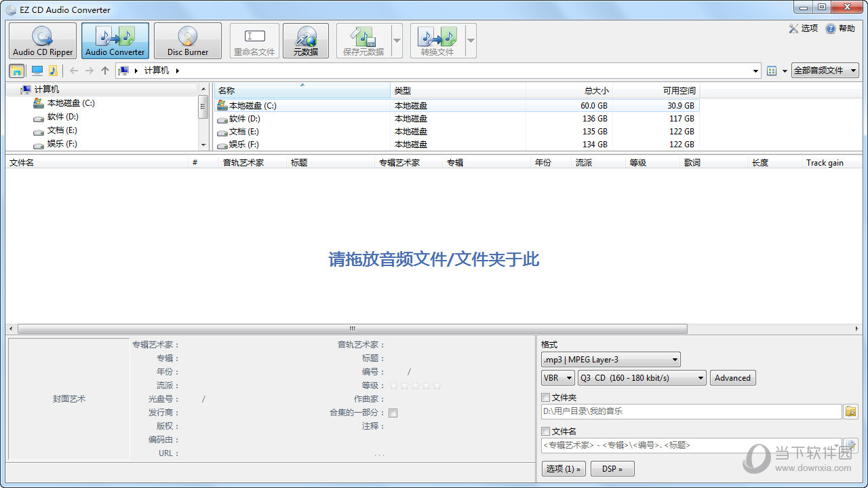Open 选项 settings at top right
The image size is (868, 488).
click(x=804, y=29)
